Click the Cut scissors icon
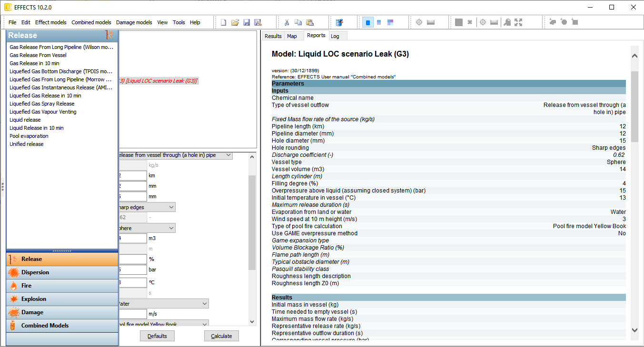Screen dimensions: 644x347 pyautogui.click(x=287, y=22)
